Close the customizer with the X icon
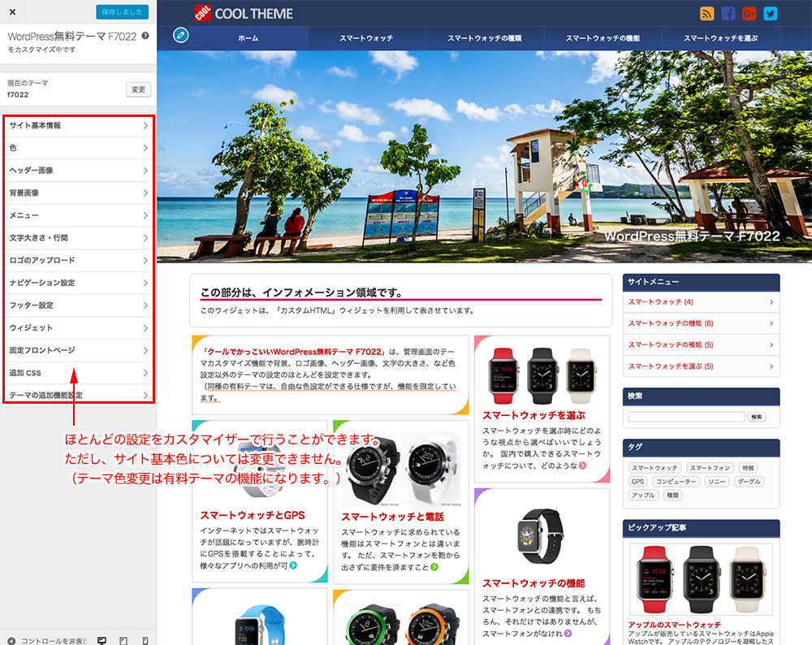The image size is (812, 645). point(12,12)
